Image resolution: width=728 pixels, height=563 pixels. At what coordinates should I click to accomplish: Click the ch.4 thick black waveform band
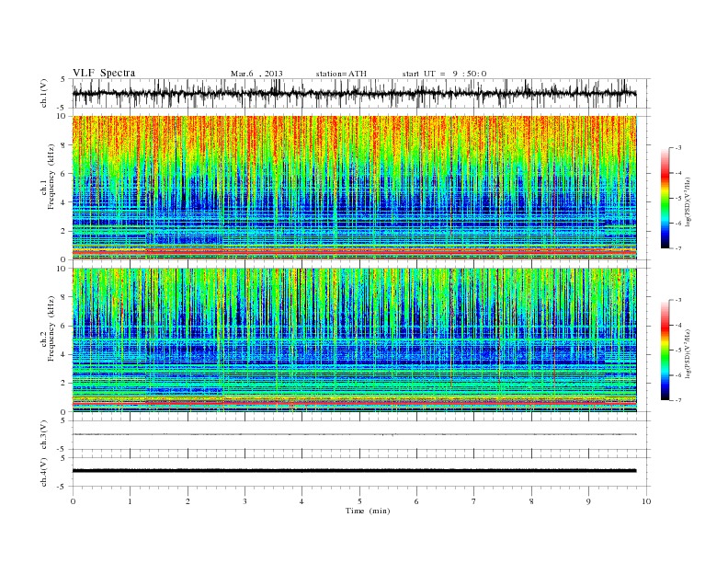click(354, 471)
